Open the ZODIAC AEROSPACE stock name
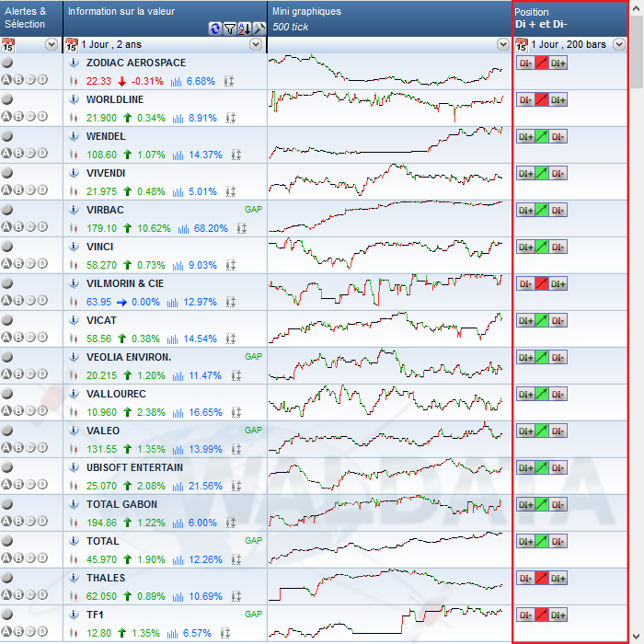The height and width of the screenshot is (644, 644). [x=136, y=63]
